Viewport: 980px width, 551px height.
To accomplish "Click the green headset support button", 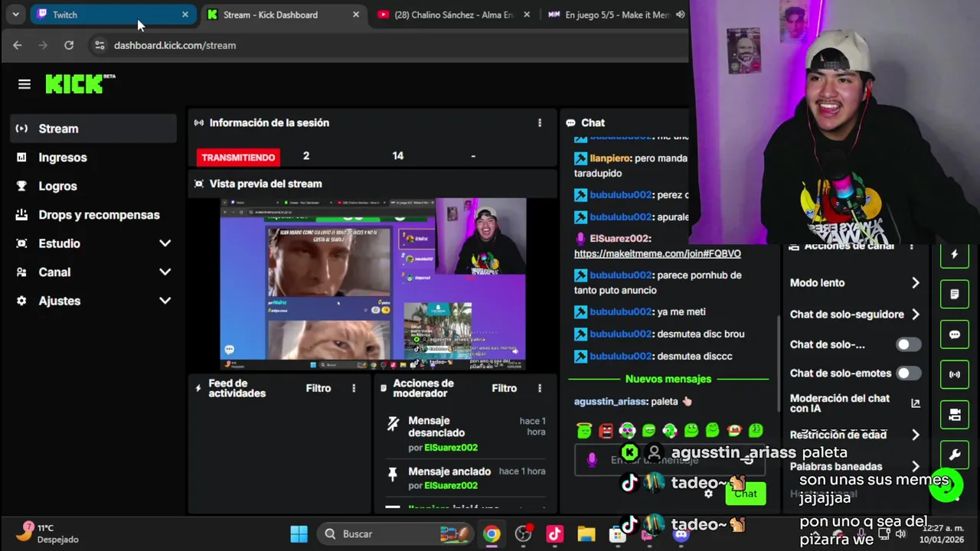I will (x=946, y=485).
